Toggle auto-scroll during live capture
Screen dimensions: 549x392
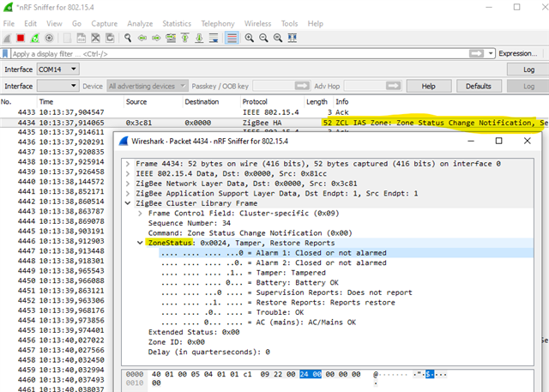(214, 38)
